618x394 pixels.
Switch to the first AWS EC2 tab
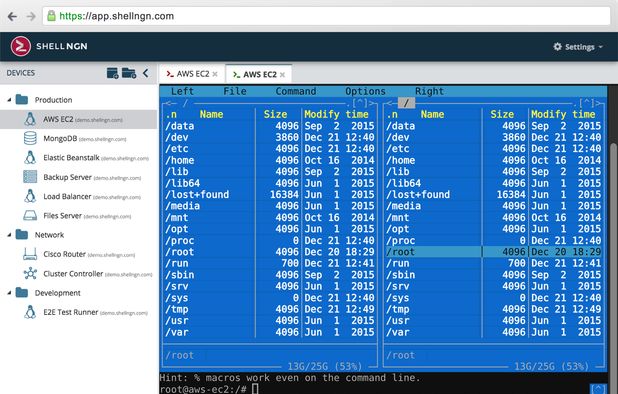pyautogui.click(x=192, y=74)
